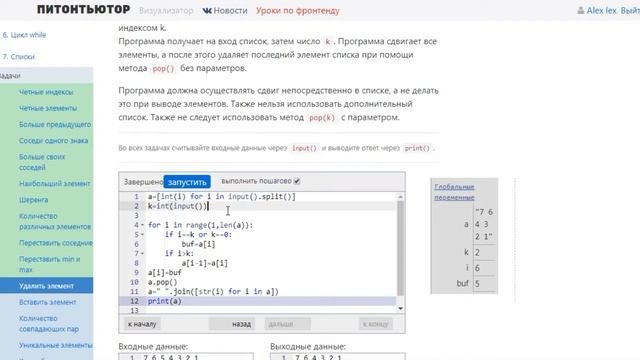
Task: Click the value of variable buf
Action: (x=477, y=284)
